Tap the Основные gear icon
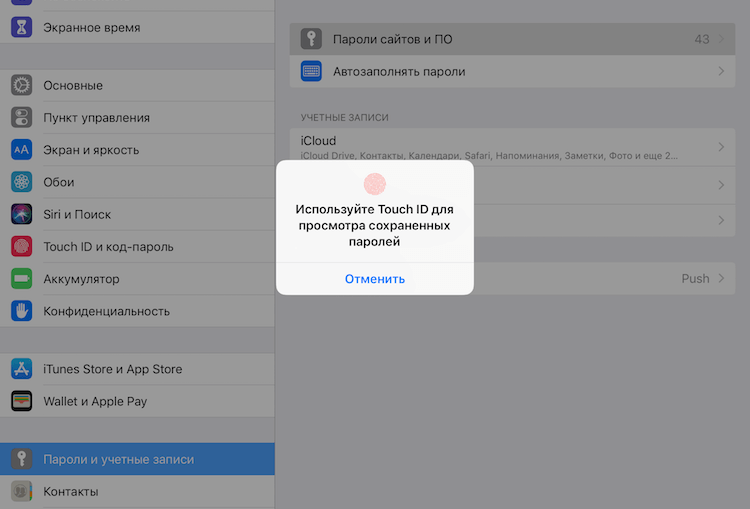The height and width of the screenshot is (509, 750). click(22, 85)
